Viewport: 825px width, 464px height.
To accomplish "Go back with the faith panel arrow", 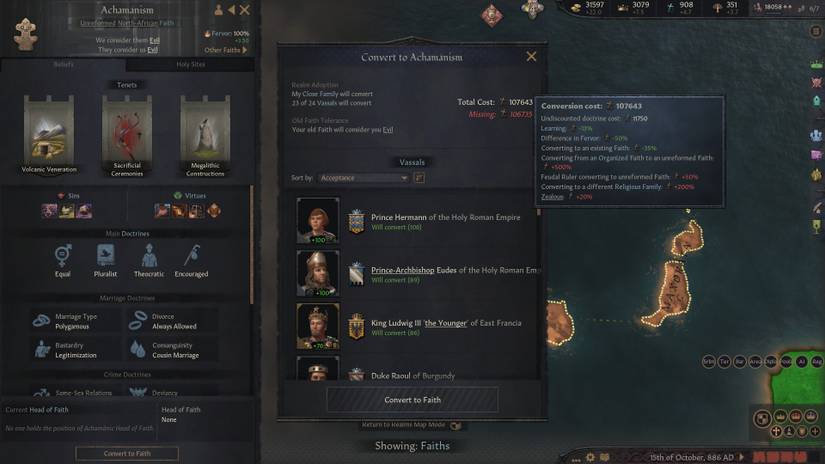I will click(232, 9).
